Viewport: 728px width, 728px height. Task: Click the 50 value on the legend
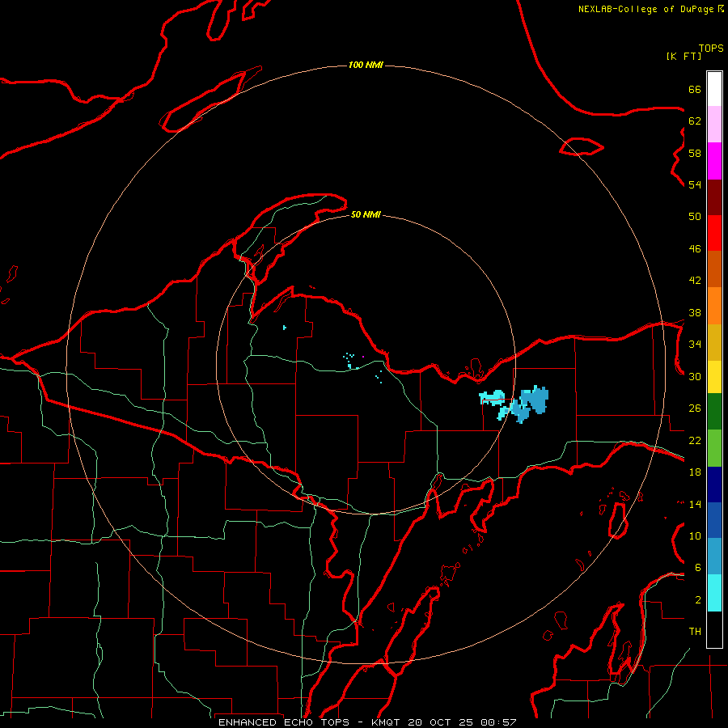click(x=695, y=217)
